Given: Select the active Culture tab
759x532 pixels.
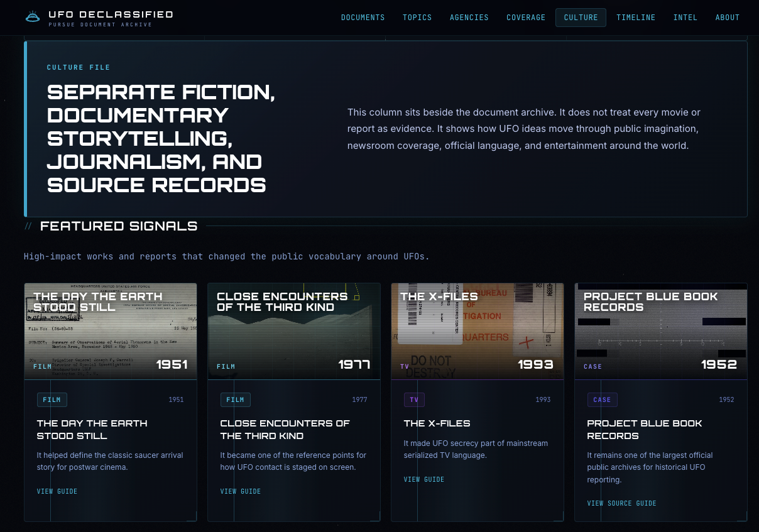Looking at the screenshot, I should [x=581, y=18].
